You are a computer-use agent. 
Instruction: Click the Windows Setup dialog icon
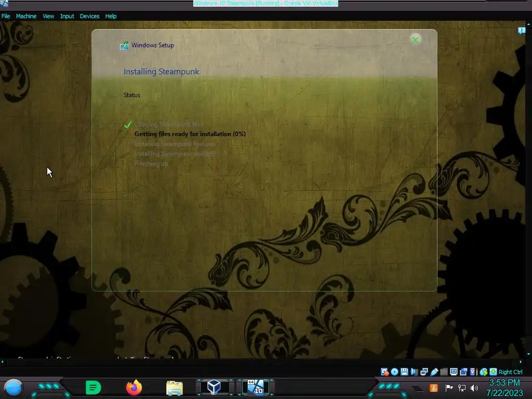click(x=125, y=46)
